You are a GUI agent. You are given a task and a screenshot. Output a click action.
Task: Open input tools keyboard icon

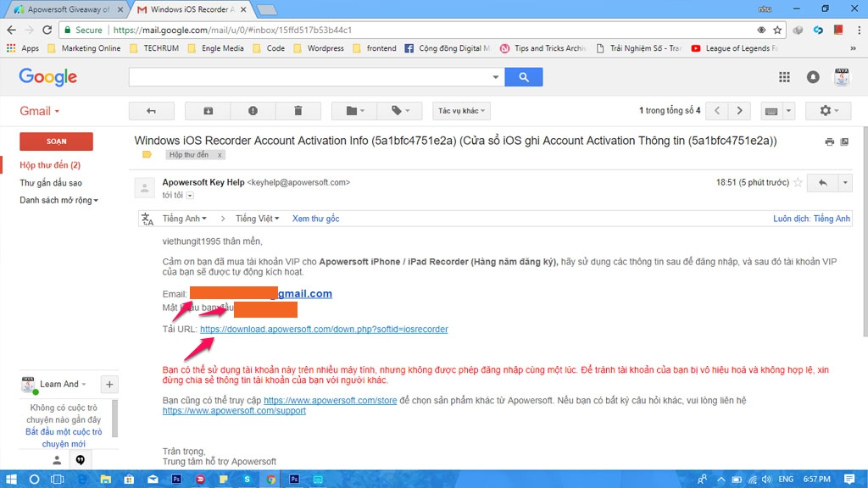[771, 111]
